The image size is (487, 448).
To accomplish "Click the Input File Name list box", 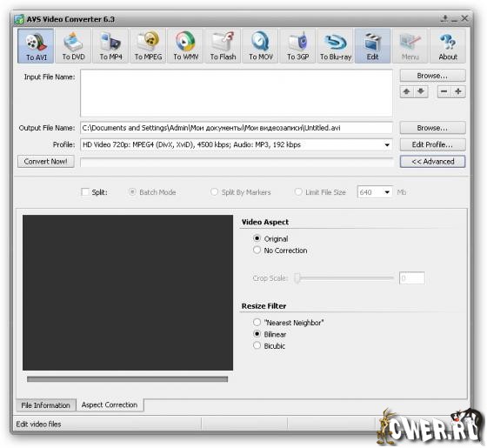I will pos(237,93).
